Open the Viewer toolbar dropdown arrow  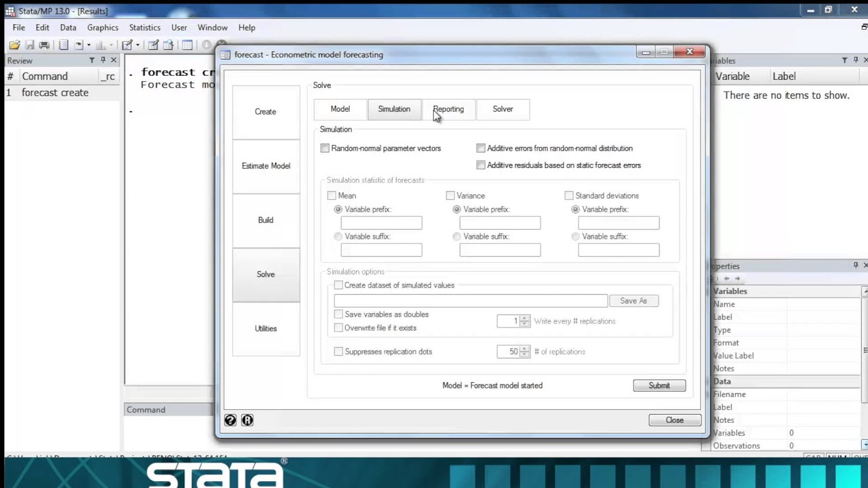(88, 45)
